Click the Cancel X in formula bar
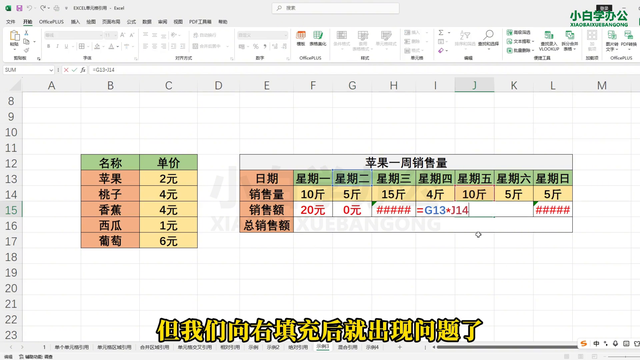The height and width of the screenshot is (360, 640). (66, 70)
